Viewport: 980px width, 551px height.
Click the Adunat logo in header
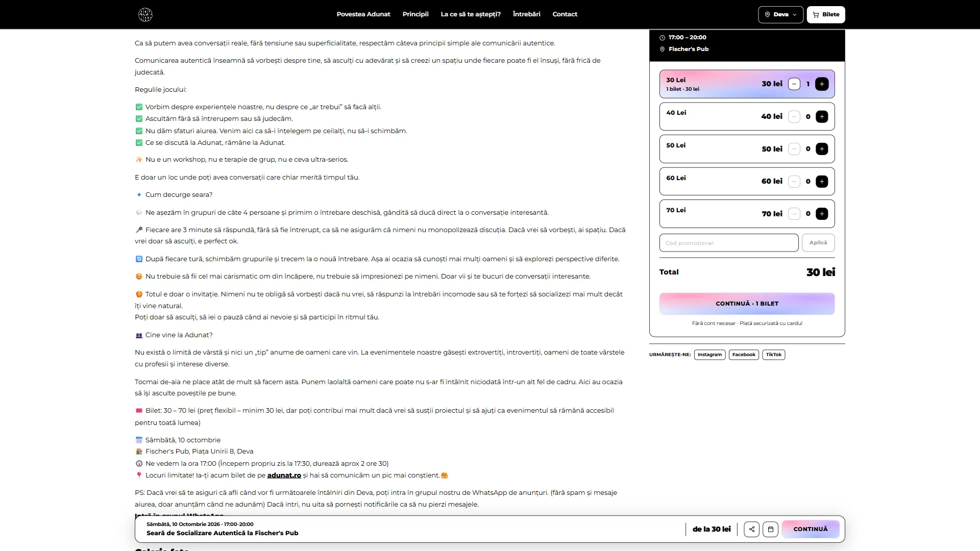pyautogui.click(x=145, y=14)
